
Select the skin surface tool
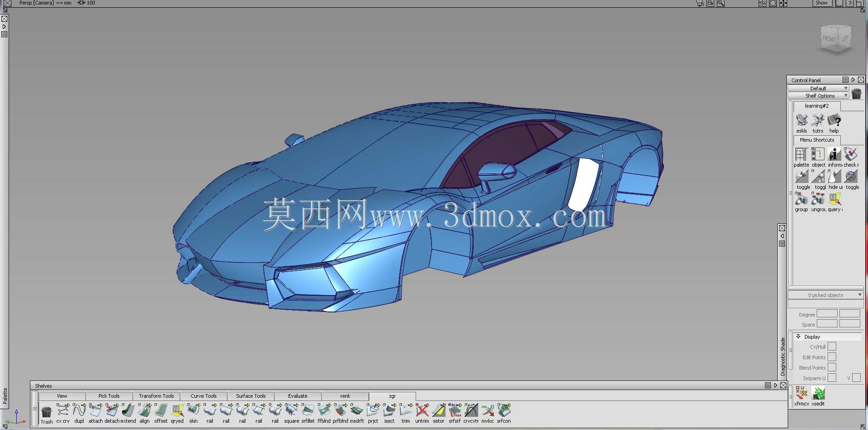[x=193, y=410]
